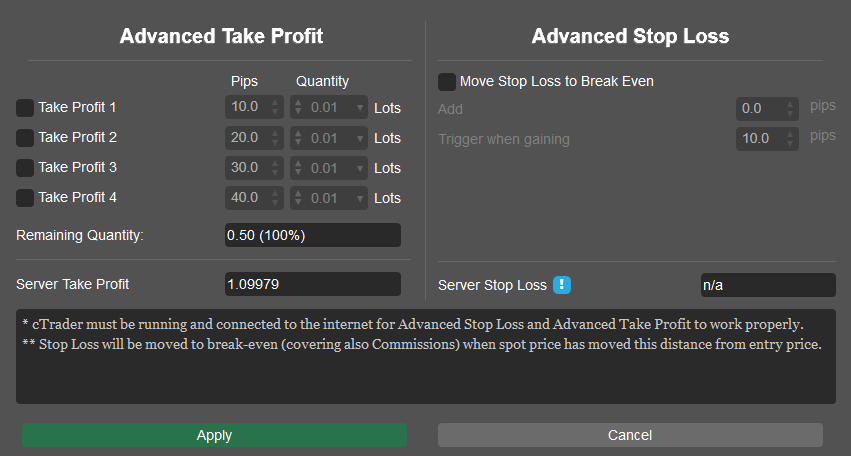The image size is (851, 456).
Task: Click the Add pips stepper arrows
Action: (790, 109)
